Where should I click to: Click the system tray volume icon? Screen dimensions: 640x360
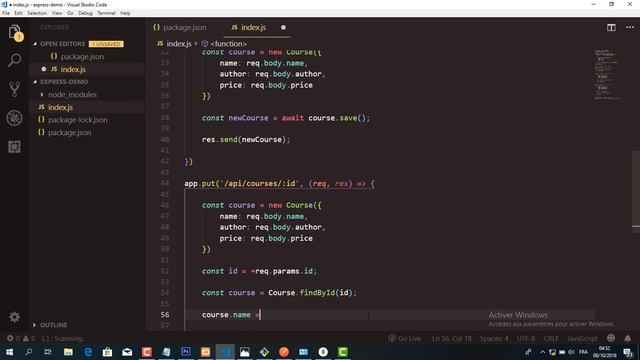(571, 352)
